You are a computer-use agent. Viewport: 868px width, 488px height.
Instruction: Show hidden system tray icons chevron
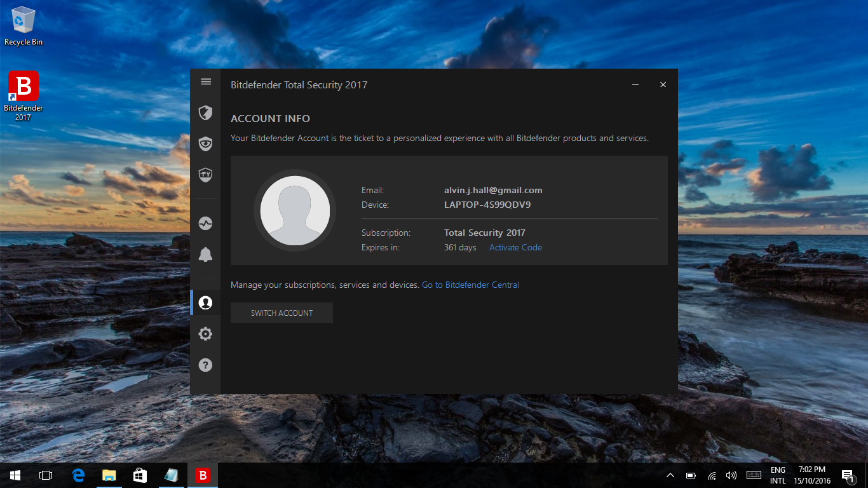coord(670,475)
